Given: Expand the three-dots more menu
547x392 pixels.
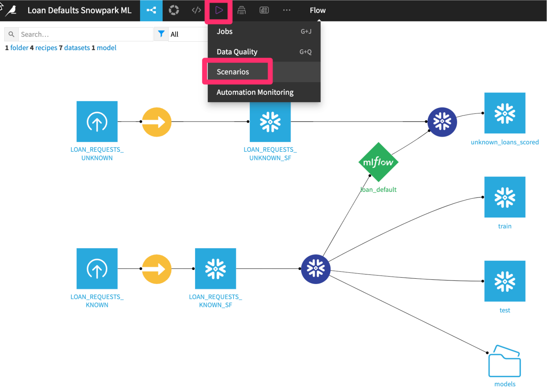Looking at the screenshot, I should click(287, 10).
